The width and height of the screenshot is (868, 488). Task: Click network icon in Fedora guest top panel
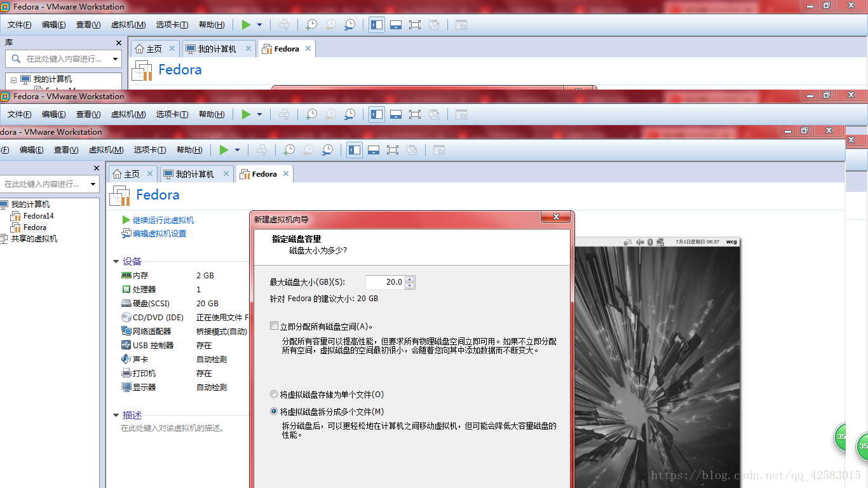(628, 241)
